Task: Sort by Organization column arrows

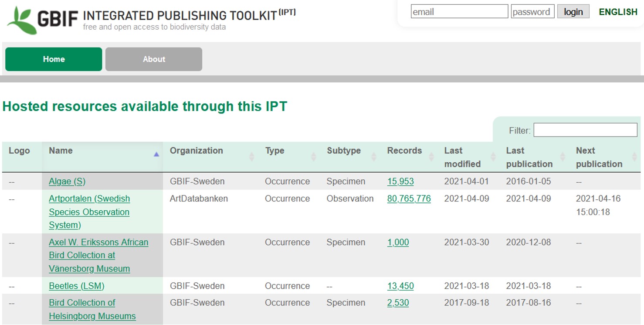Action: tap(251, 157)
